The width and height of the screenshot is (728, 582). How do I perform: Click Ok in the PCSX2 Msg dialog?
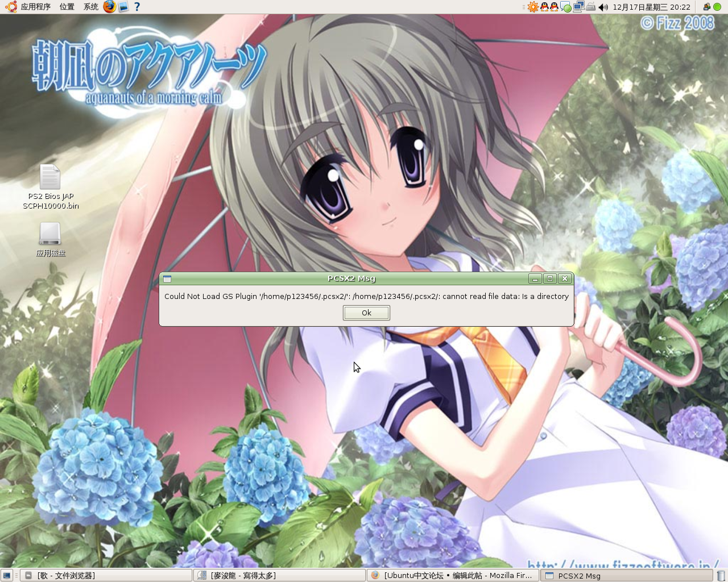coord(366,313)
